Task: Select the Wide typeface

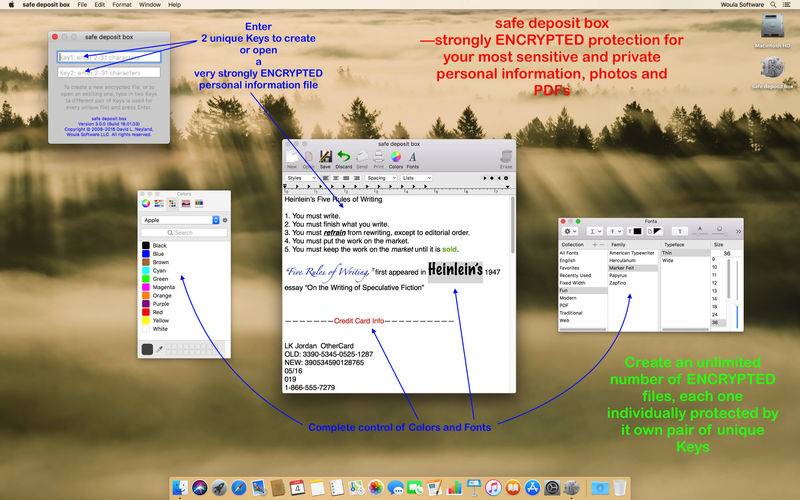Action: [x=684, y=260]
